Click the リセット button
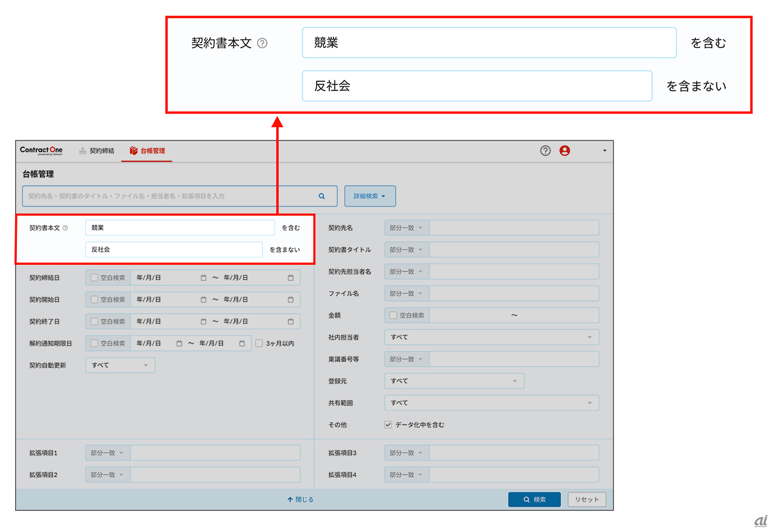Image resolution: width=772 pixels, height=532 pixels. click(x=586, y=499)
